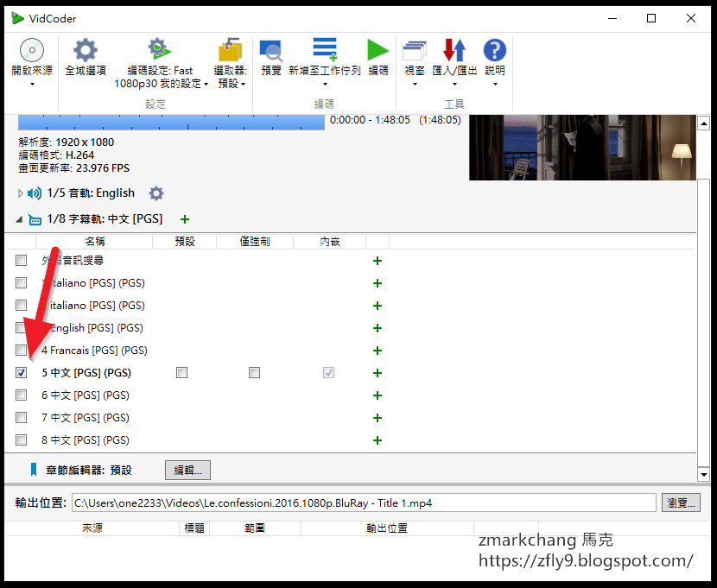Open the 編碼設定 encoding settings icon

tap(157, 50)
